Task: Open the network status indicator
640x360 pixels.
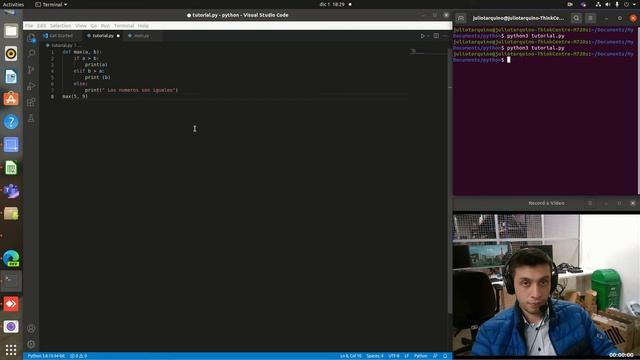Action: click(x=598, y=4)
